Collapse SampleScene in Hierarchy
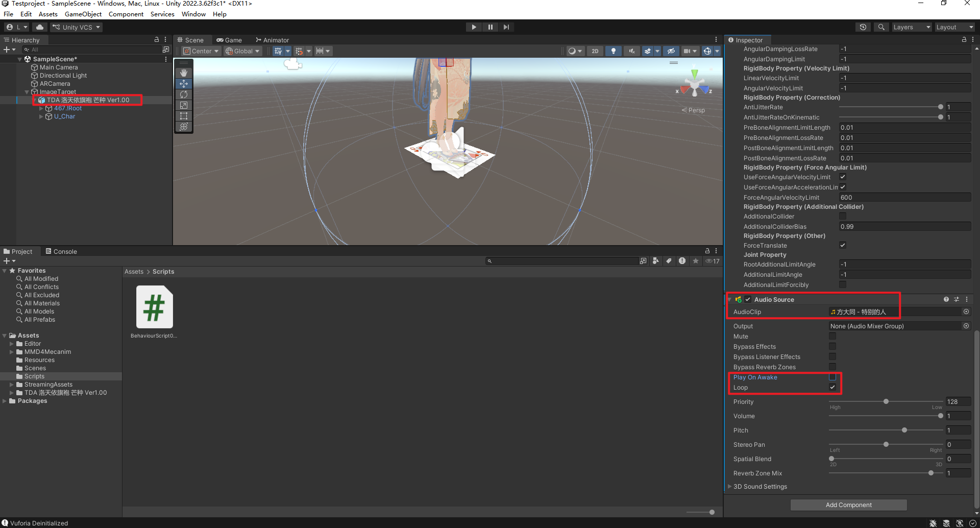Screen dimensions: 980x528 click(x=20, y=59)
